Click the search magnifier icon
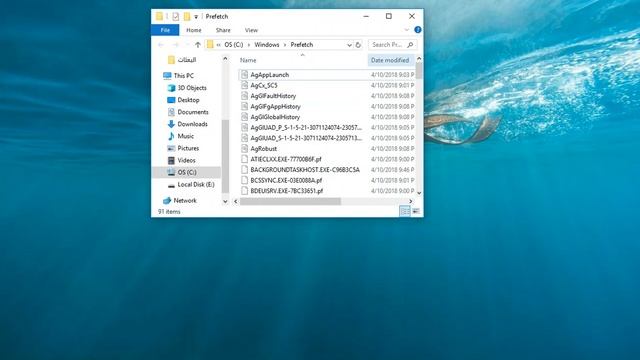The height and width of the screenshot is (360, 640). point(411,45)
